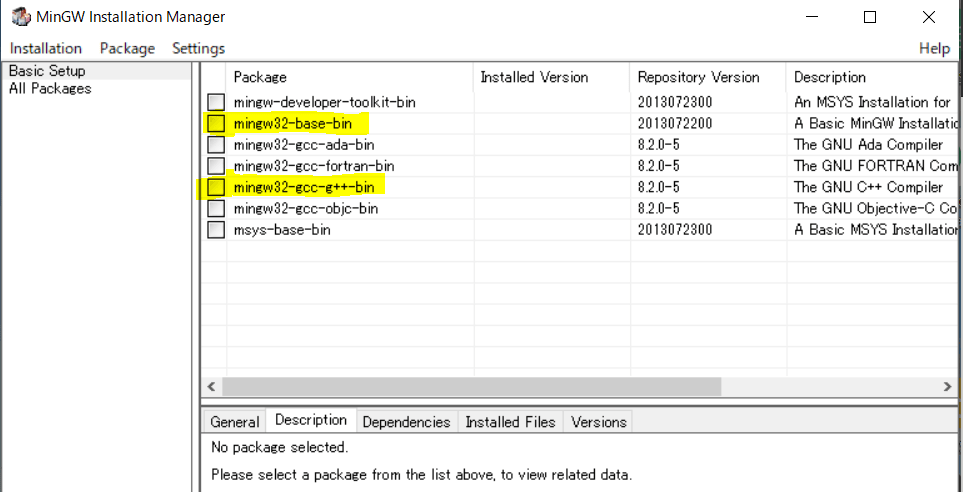Mark the mingw32-gcc-objc-bin checkbox
963x492 pixels.
216,208
